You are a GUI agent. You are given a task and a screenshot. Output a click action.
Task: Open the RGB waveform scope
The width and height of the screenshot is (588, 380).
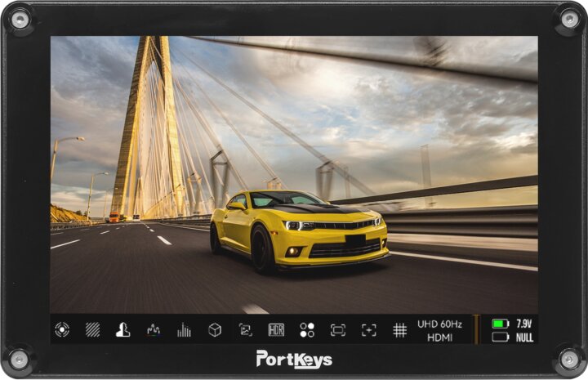[x=154, y=330]
